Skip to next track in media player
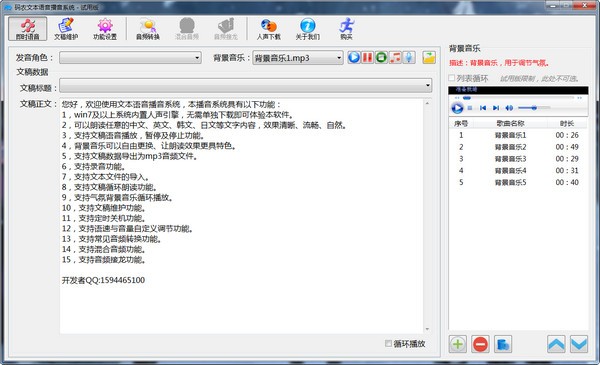This screenshot has width=600, height=365. [496, 108]
